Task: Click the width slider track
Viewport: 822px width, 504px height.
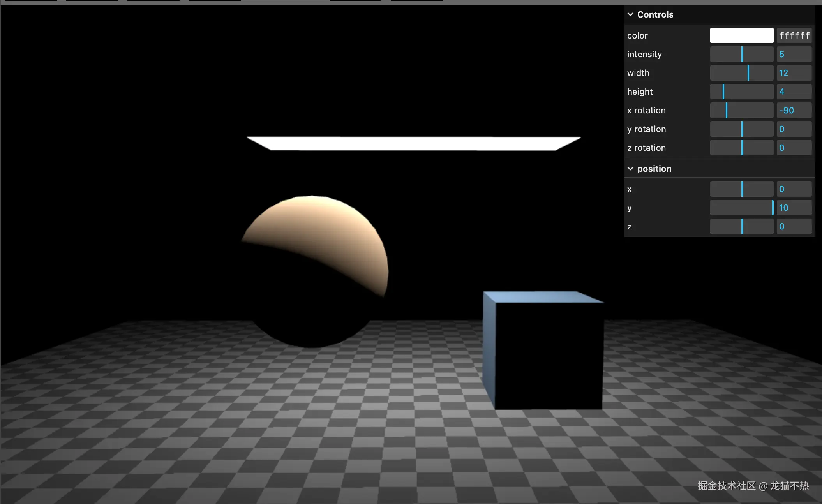Action: pyautogui.click(x=741, y=73)
